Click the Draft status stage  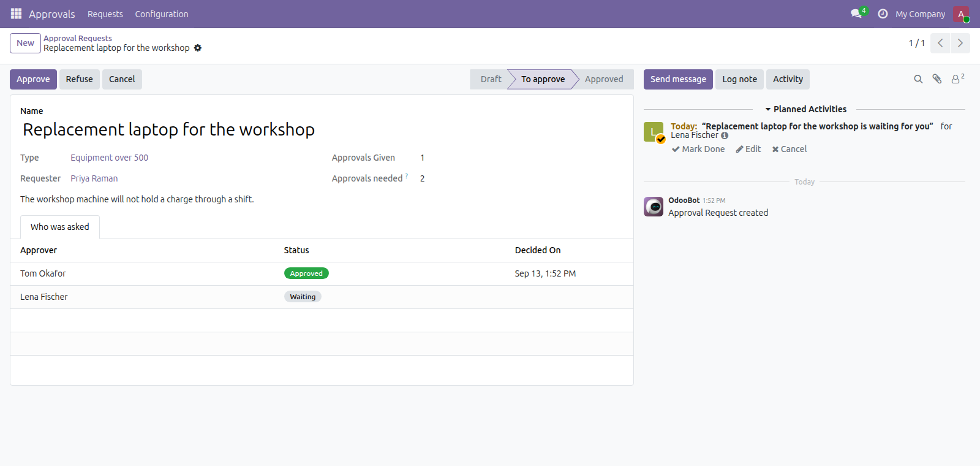click(x=491, y=79)
